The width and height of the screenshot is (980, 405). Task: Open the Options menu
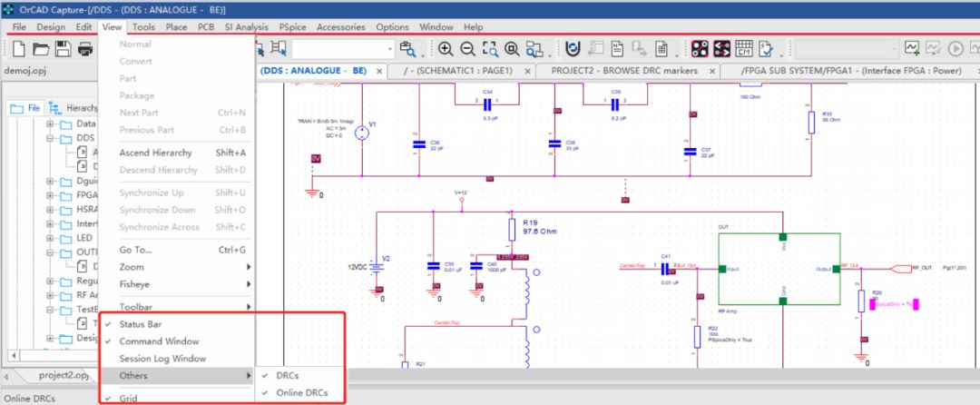coord(392,27)
